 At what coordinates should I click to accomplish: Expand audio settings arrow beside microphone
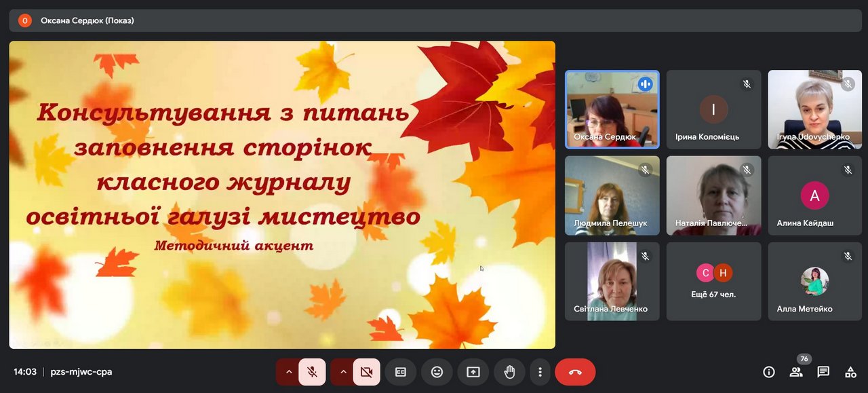(x=289, y=372)
